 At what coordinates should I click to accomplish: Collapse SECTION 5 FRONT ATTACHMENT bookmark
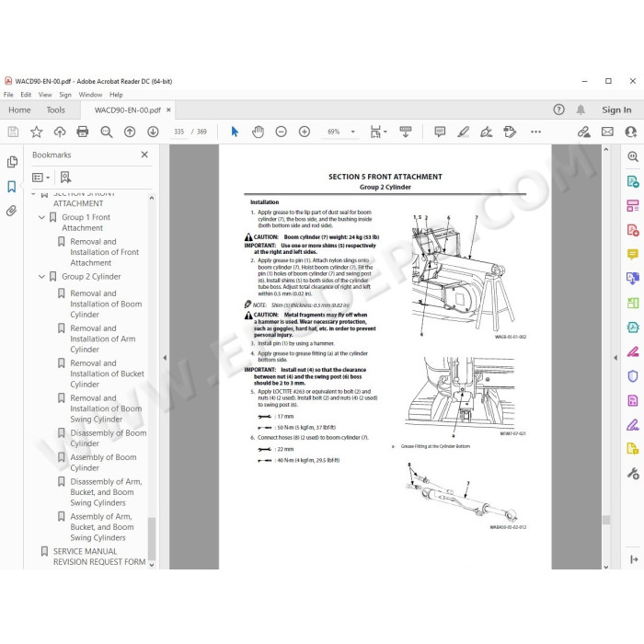[x=34, y=193]
